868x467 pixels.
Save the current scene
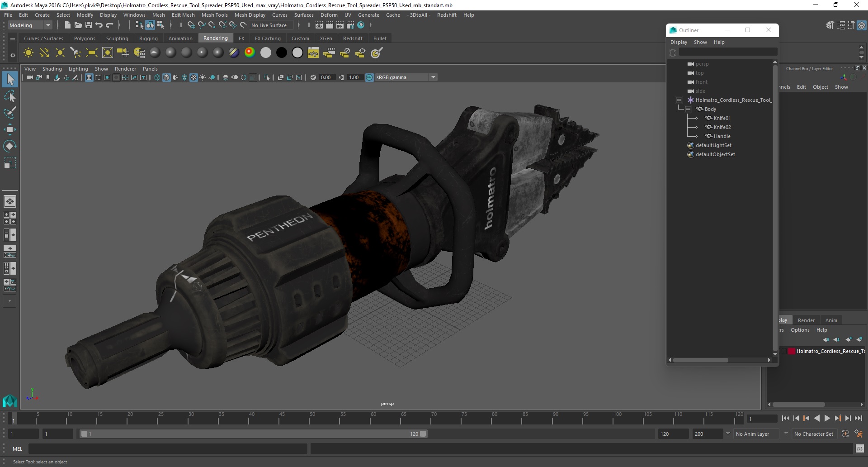point(89,25)
